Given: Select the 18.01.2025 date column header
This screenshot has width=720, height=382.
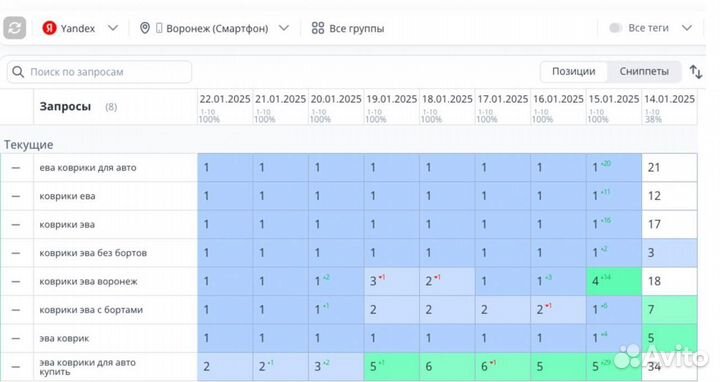Looking at the screenshot, I should click(x=447, y=107).
